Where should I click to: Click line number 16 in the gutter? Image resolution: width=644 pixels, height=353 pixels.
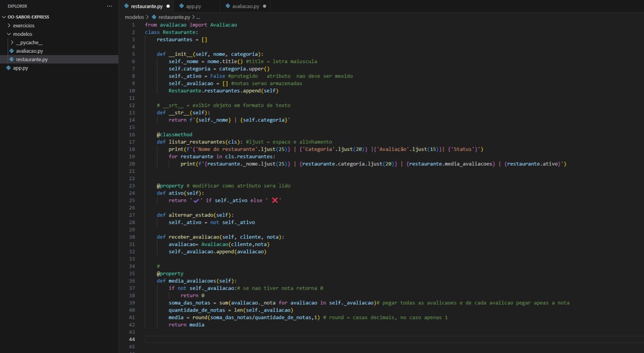point(132,135)
